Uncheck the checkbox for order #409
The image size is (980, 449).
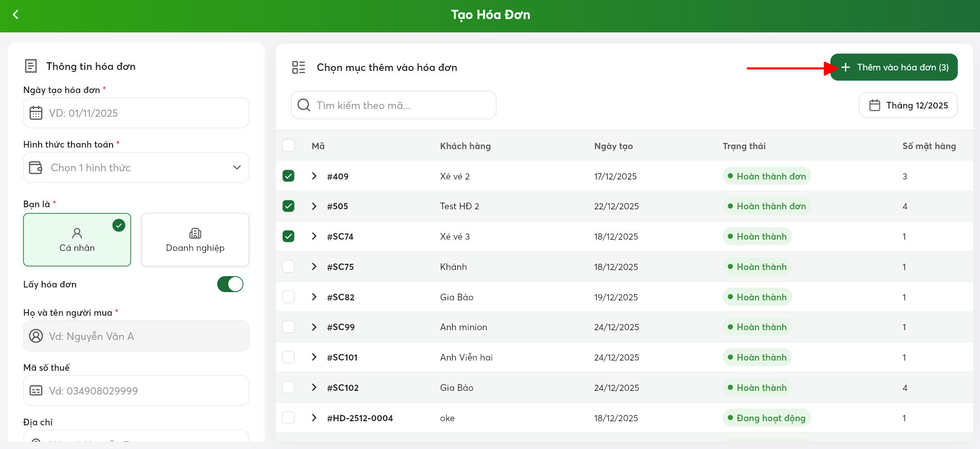289,176
